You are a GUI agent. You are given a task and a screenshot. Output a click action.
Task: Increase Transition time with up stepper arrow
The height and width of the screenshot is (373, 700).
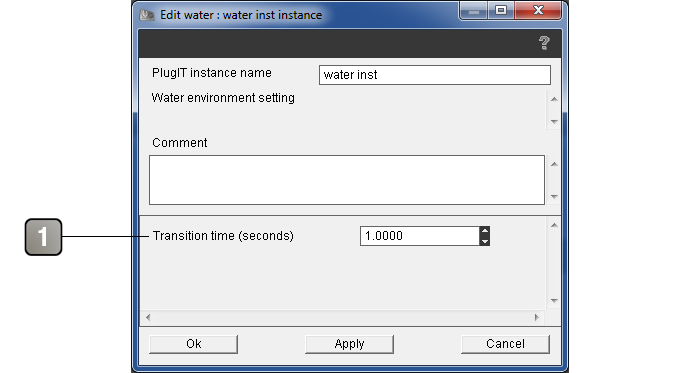(484, 231)
